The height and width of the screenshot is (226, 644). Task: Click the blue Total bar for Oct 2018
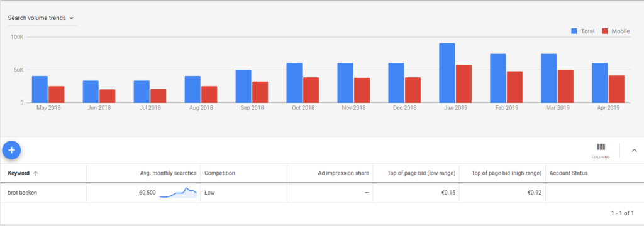[x=294, y=83]
